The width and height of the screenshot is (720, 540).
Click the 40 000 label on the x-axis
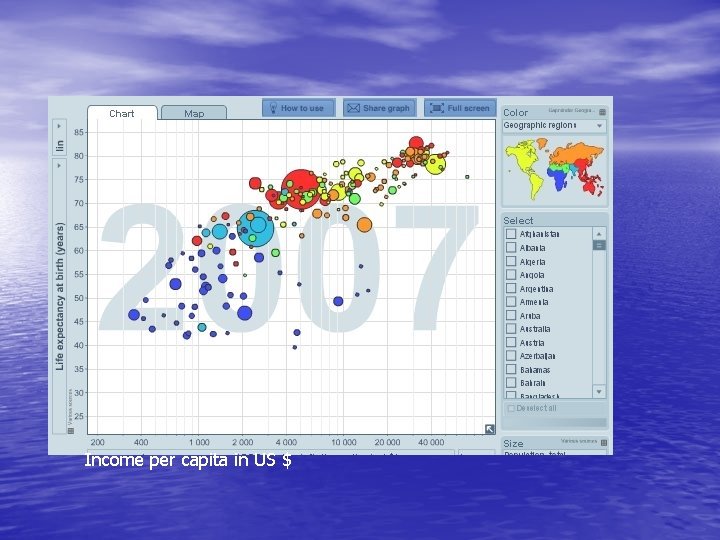coord(431,442)
